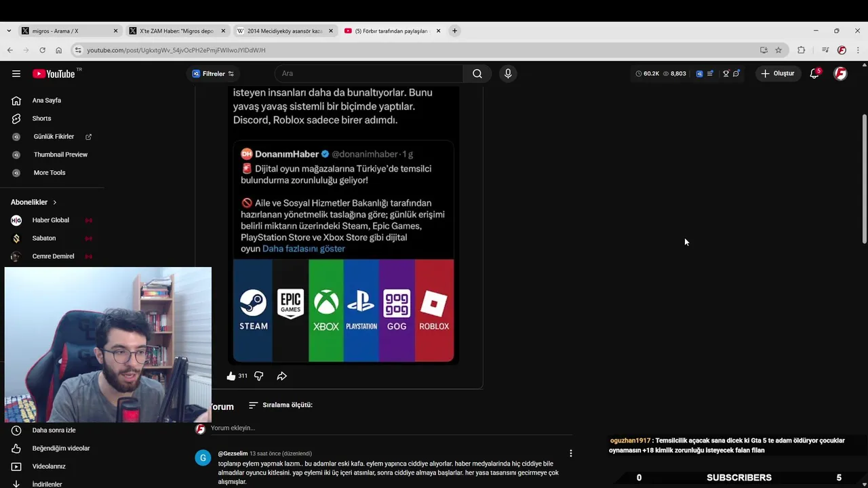Click the install/cast icon in address bar
This screenshot has width=868, height=488.
[764, 50]
